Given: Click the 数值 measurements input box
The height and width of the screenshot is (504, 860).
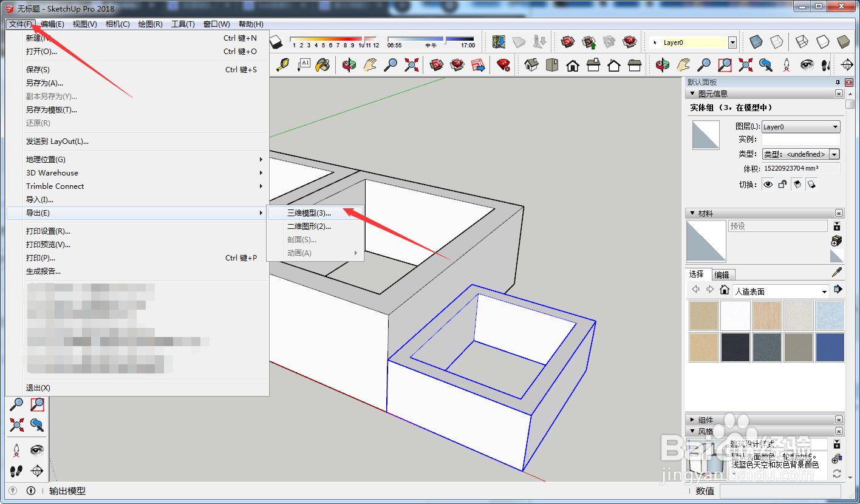Looking at the screenshot, I should click(780, 491).
